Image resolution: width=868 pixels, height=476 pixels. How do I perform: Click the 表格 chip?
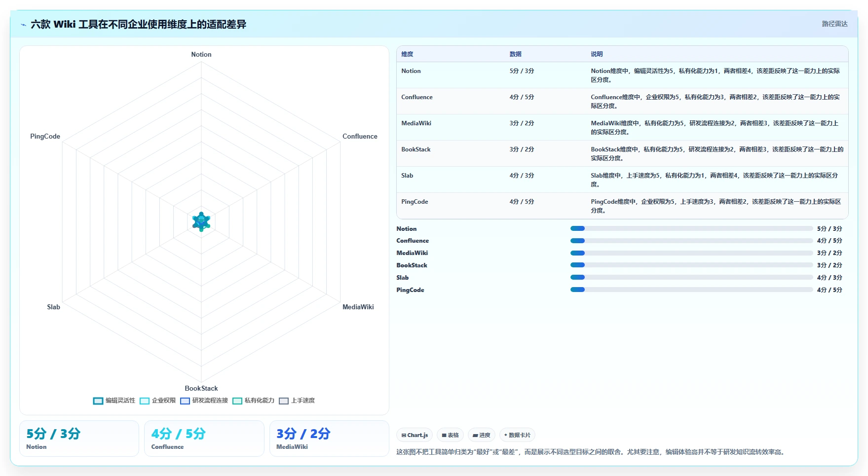[450, 435]
